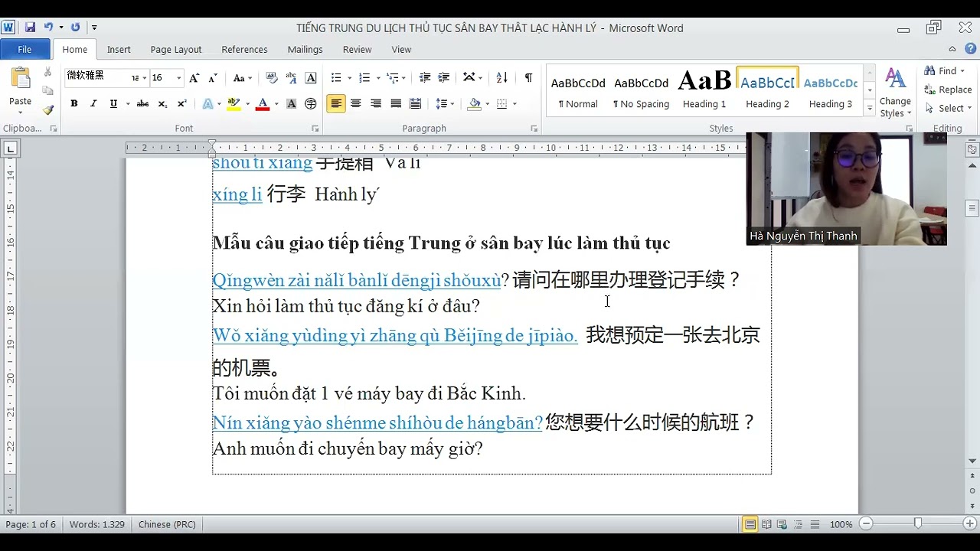Toggle Justify alignment
The image size is (980, 551).
click(396, 104)
